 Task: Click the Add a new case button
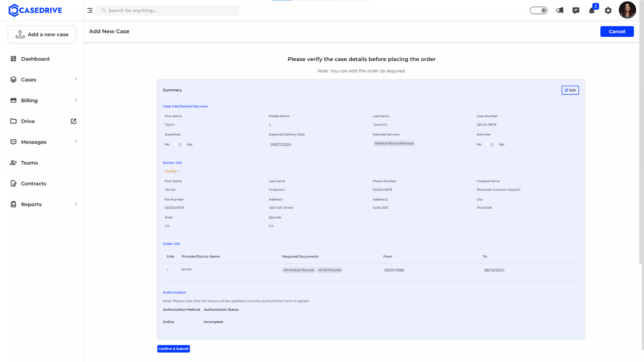(42, 34)
